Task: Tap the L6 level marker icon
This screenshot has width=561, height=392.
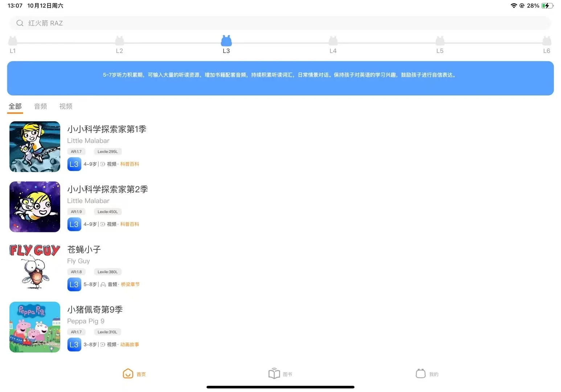Action: (x=546, y=42)
